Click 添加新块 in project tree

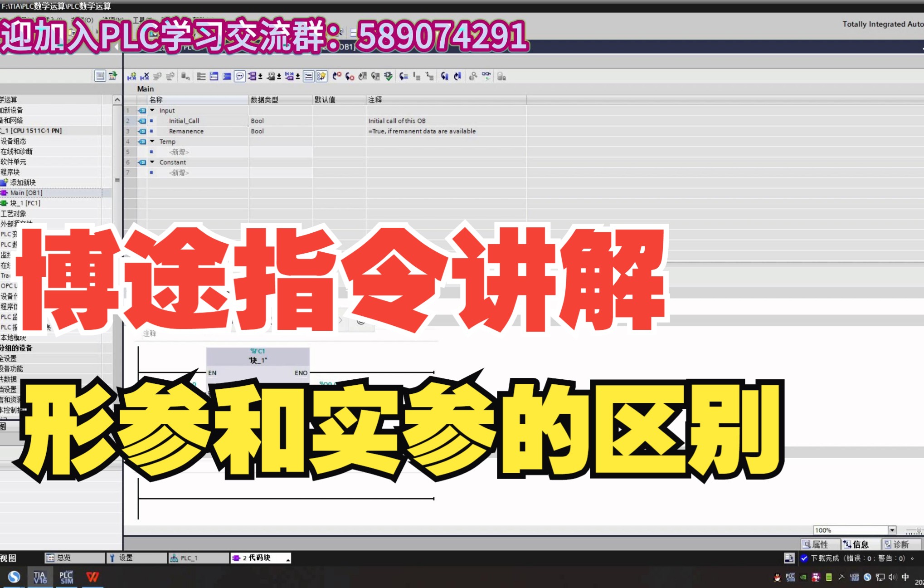point(23,182)
